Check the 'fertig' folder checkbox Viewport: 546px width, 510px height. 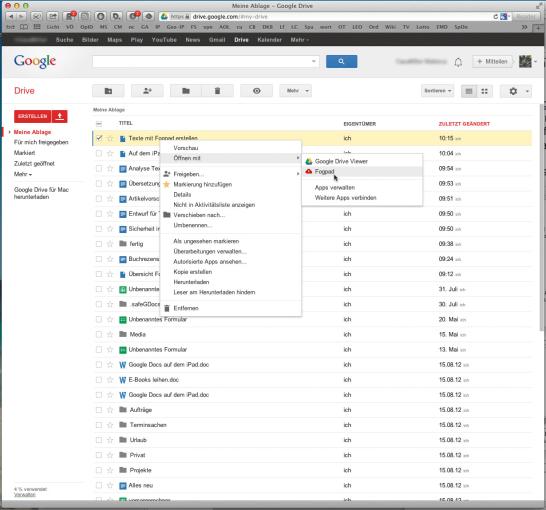click(x=99, y=244)
